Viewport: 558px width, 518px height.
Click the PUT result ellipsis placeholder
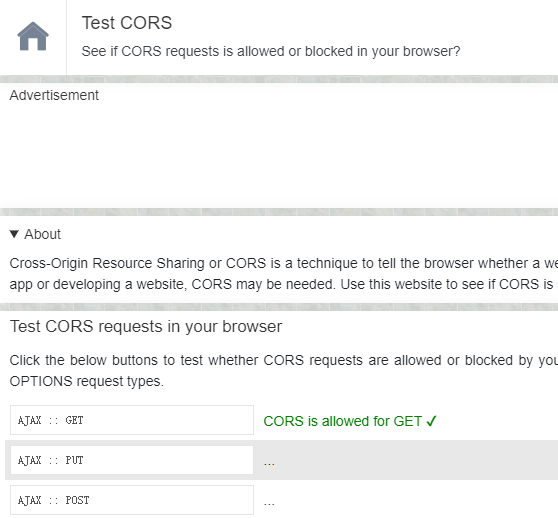click(x=269, y=464)
